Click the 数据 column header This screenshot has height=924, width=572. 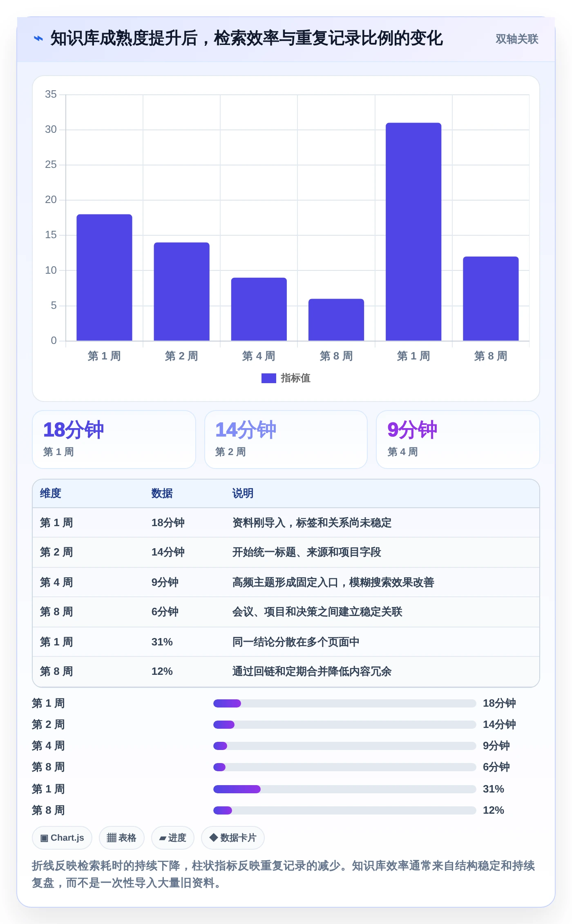pos(162,493)
